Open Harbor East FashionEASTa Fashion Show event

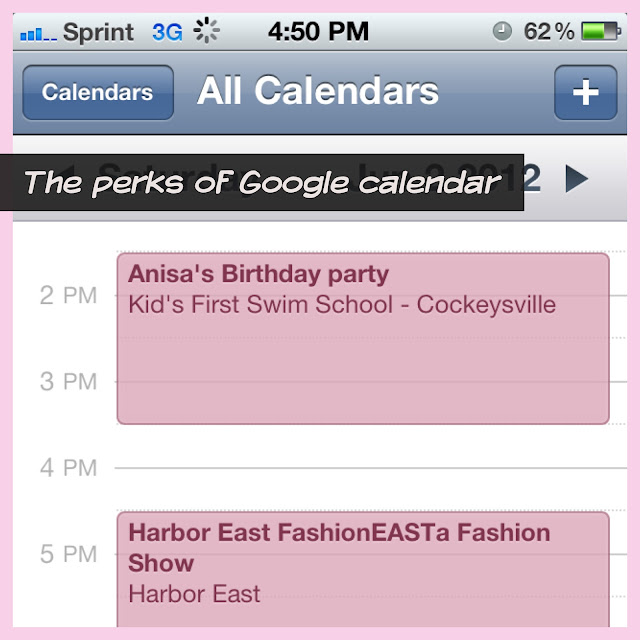[x=363, y=565]
